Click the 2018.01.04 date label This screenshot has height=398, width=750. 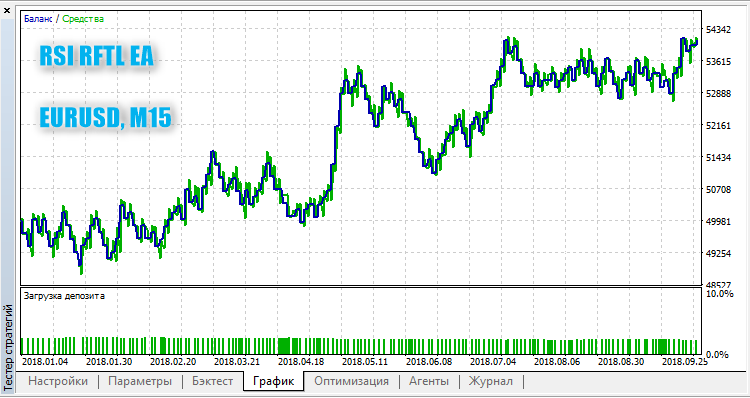click(45, 361)
